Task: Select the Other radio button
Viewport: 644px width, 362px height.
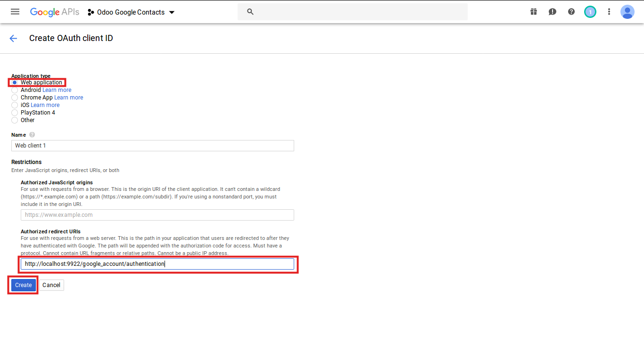Action: coord(15,120)
